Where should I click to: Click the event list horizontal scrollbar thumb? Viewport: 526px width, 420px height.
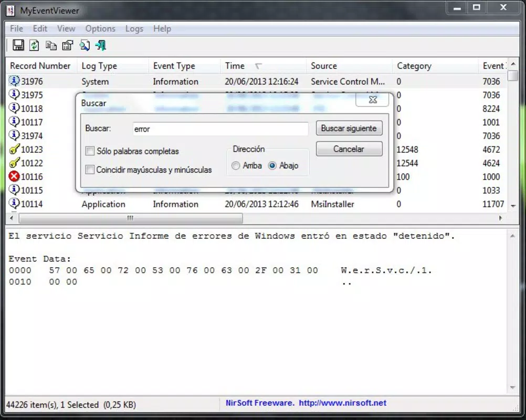pyautogui.click(x=131, y=218)
